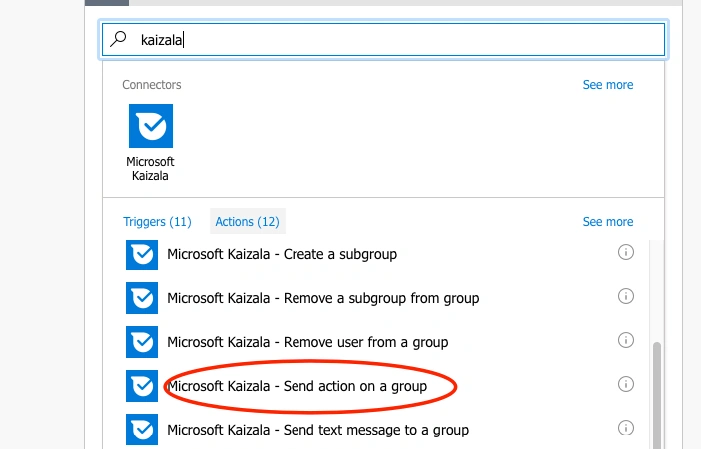Screen dimensions: 701x449
Task: Choose Microsoft Kaizala - Remove a subgroup from group
Action: point(323,298)
